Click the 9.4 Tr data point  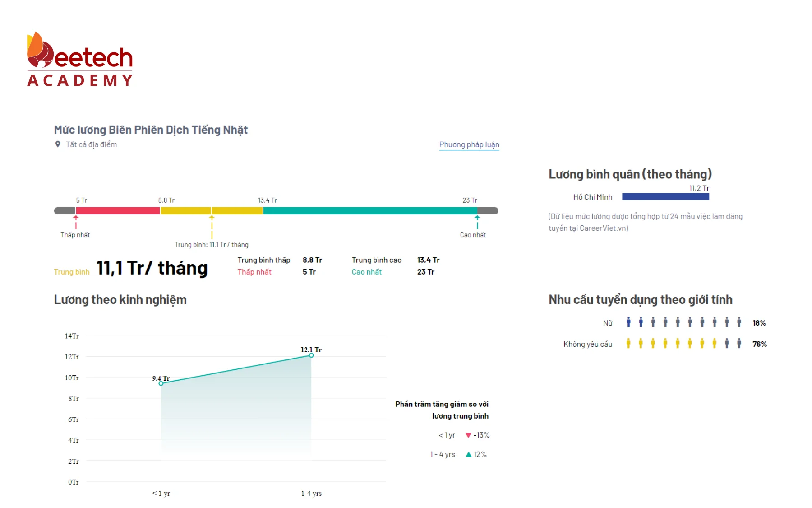pyautogui.click(x=161, y=383)
